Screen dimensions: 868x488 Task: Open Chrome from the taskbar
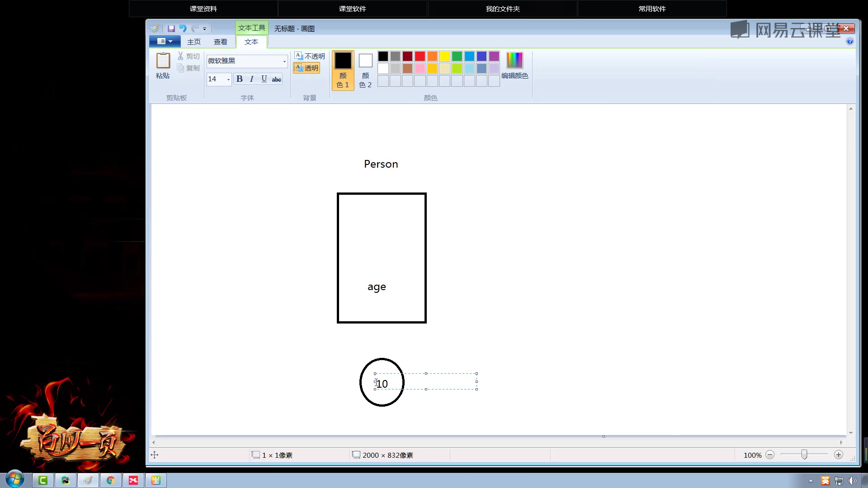pos(111,480)
